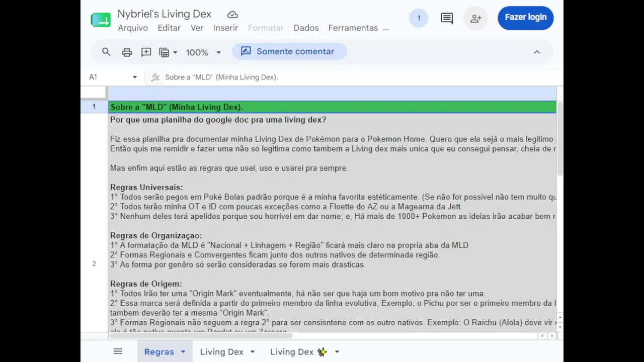Open the search tool magnifier icon
The height and width of the screenshot is (362, 644).
pyautogui.click(x=106, y=52)
